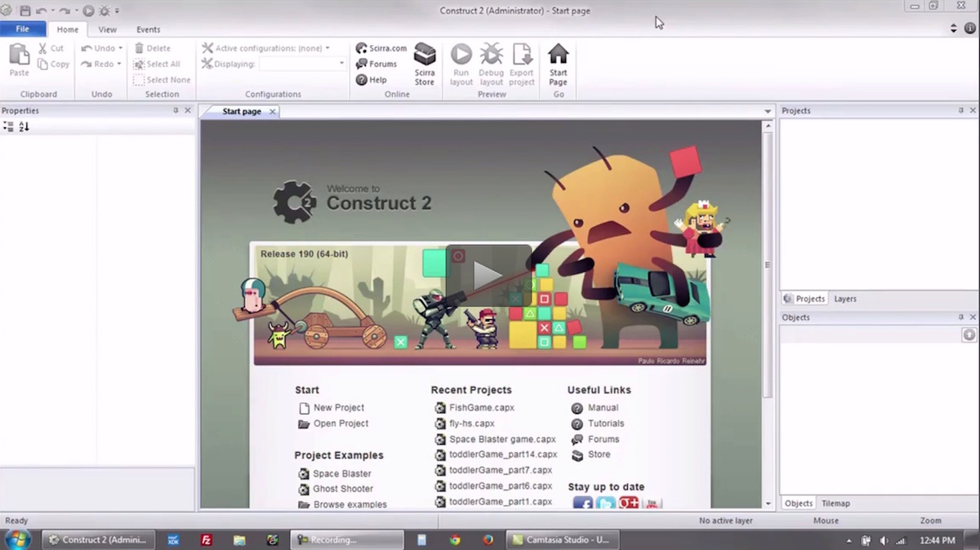Click Copy in the Clipboard group
The height and width of the screenshot is (550, 980).
coord(53,64)
